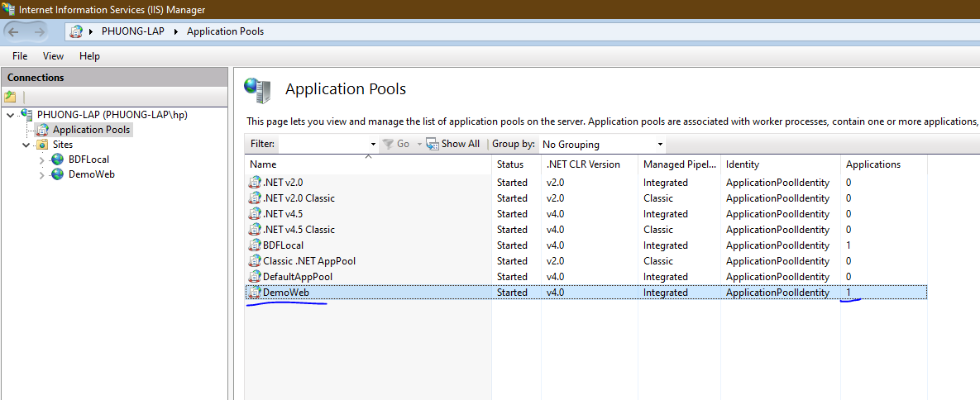Click Started status of DemoWeb pool
Viewport: 980px width, 400px height.
[512, 292]
